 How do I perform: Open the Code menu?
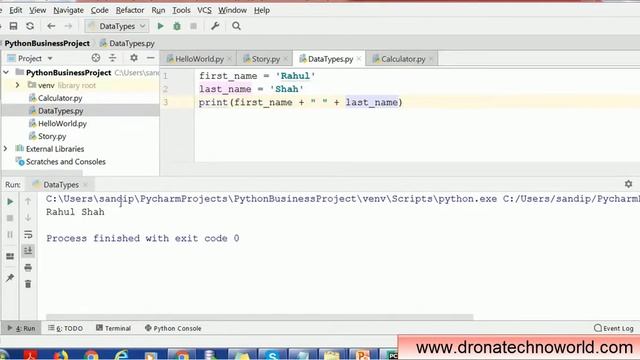[99, 10]
